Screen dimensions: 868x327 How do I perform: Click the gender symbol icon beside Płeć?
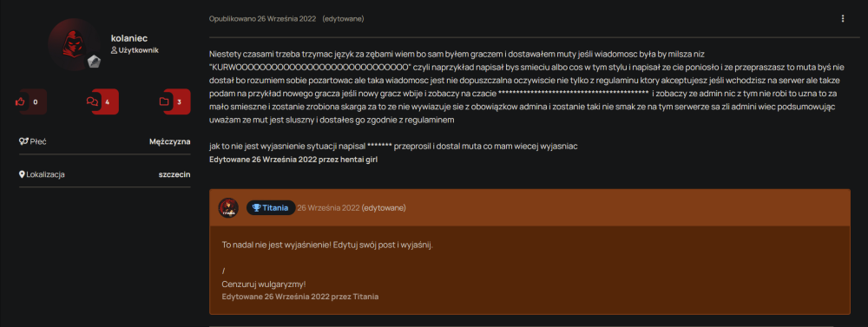(23, 141)
